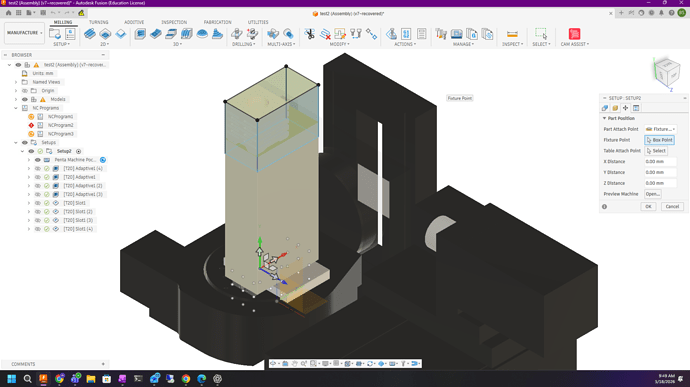This screenshot has width=690, height=387.
Task: Collapse the Setup2 tree node
Action: coord(22,151)
